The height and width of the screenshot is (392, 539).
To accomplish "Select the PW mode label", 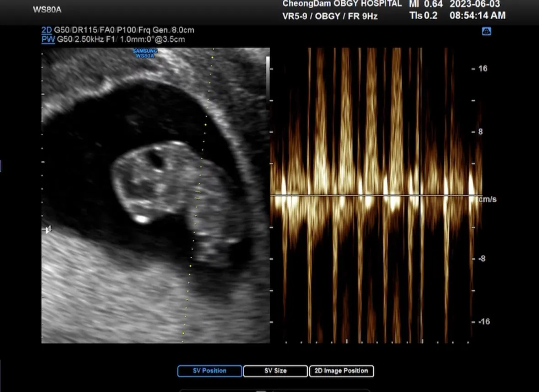I will pyautogui.click(x=48, y=39).
